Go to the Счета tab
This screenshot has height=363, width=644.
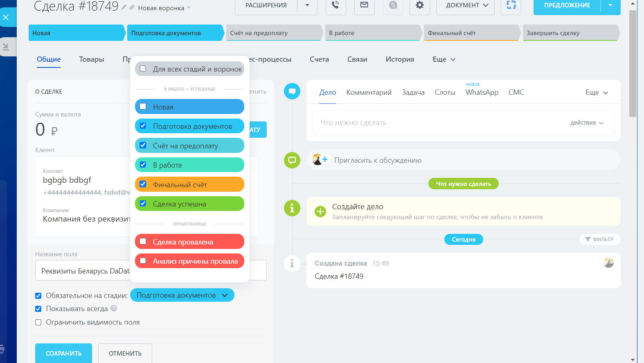point(319,59)
